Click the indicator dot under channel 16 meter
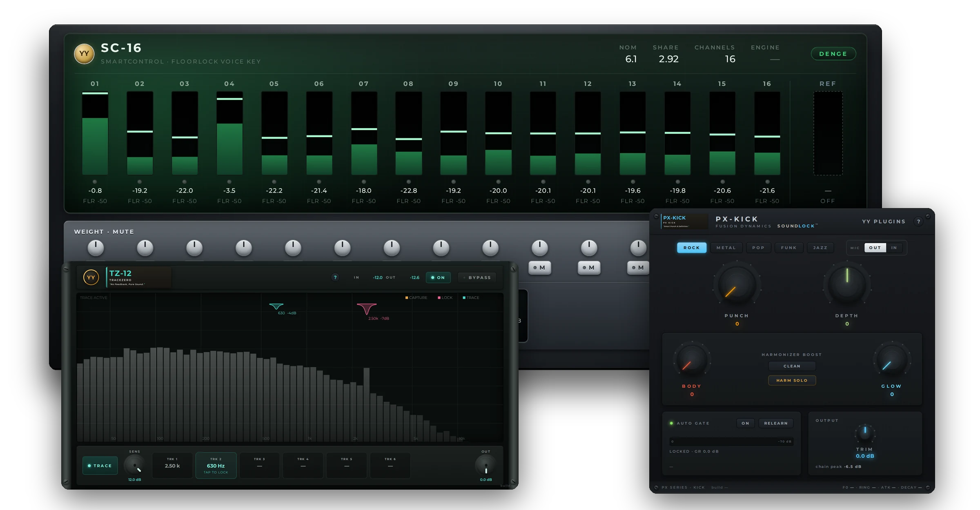The image size is (980, 510). coord(767,182)
